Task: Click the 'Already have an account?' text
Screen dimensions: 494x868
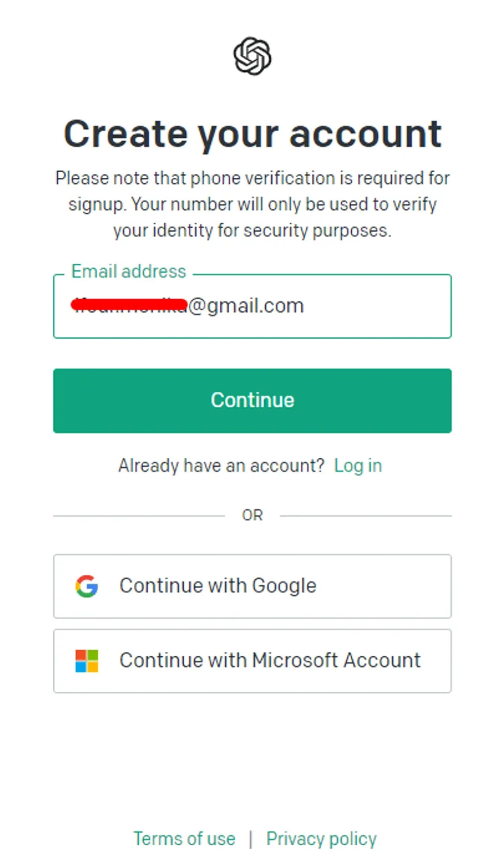Action: (x=221, y=466)
